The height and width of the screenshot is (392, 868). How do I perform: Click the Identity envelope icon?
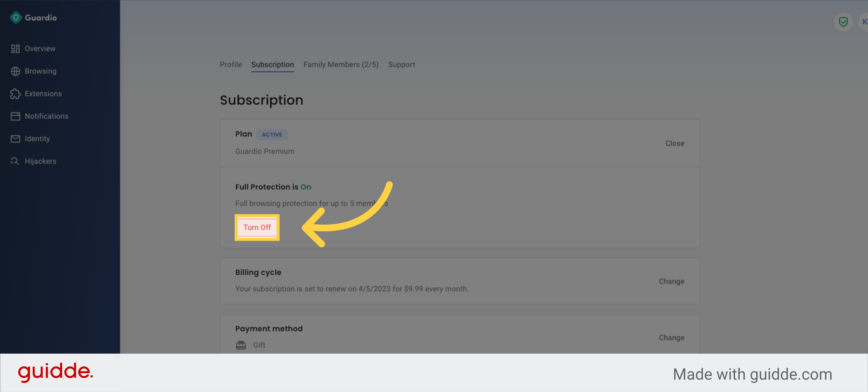coord(15,139)
